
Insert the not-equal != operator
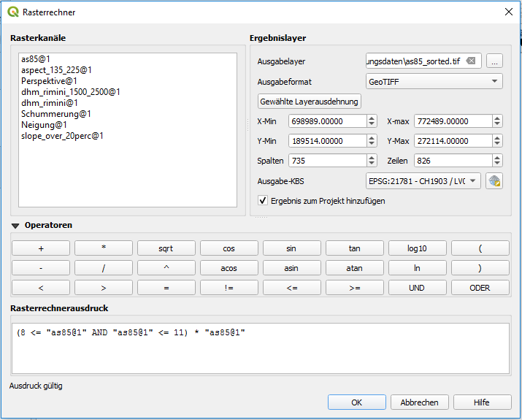point(229,288)
